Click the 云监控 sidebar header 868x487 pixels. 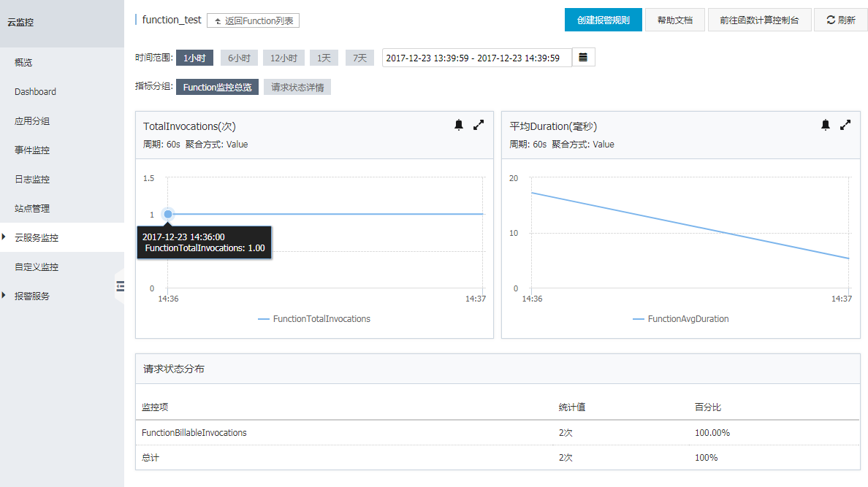point(20,23)
